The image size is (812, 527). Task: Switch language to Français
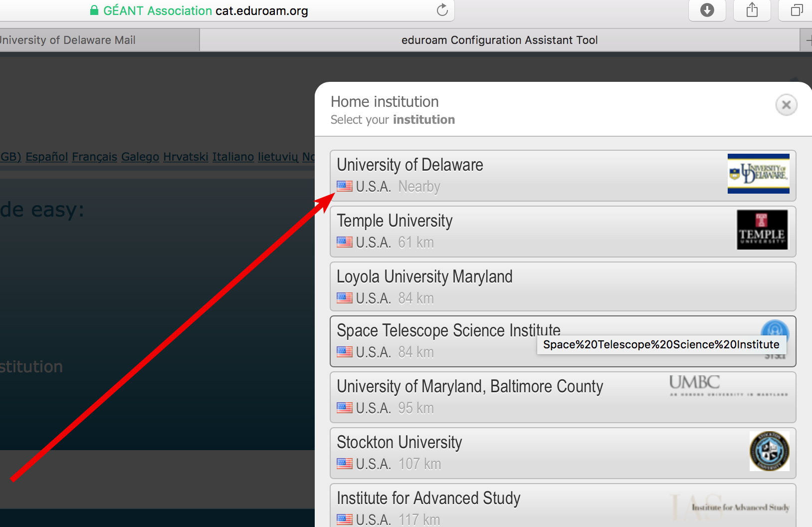pyautogui.click(x=94, y=157)
